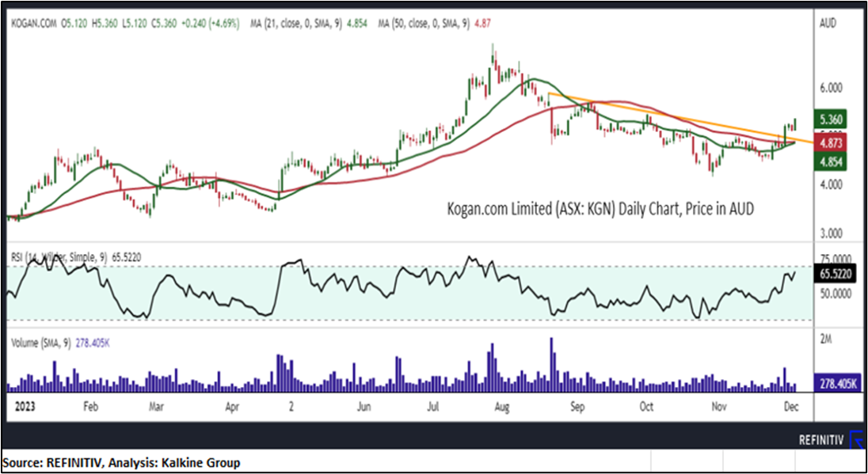This screenshot has width=868, height=474.
Task: Click the Kogan.com Limited chart title annotation
Action: pos(600,210)
